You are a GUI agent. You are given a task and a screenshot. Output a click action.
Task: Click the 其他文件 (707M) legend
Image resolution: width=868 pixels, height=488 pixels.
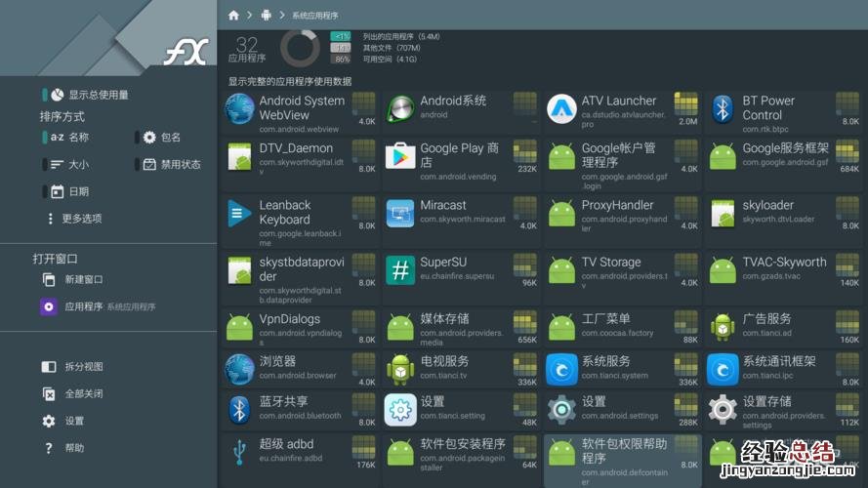coord(392,48)
